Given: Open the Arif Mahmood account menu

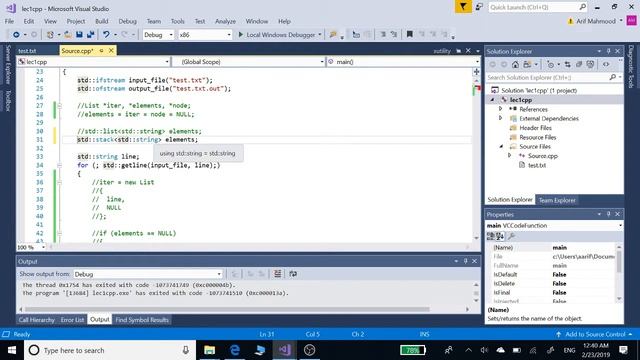Looking at the screenshot, I should tap(596, 21).
